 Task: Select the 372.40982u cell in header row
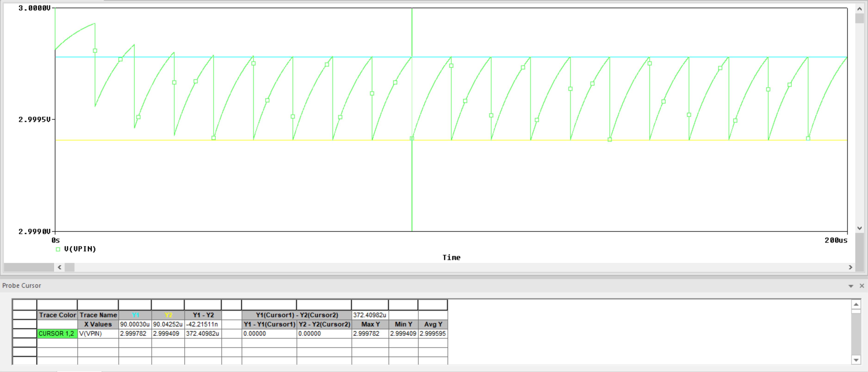tap(370, 315)
